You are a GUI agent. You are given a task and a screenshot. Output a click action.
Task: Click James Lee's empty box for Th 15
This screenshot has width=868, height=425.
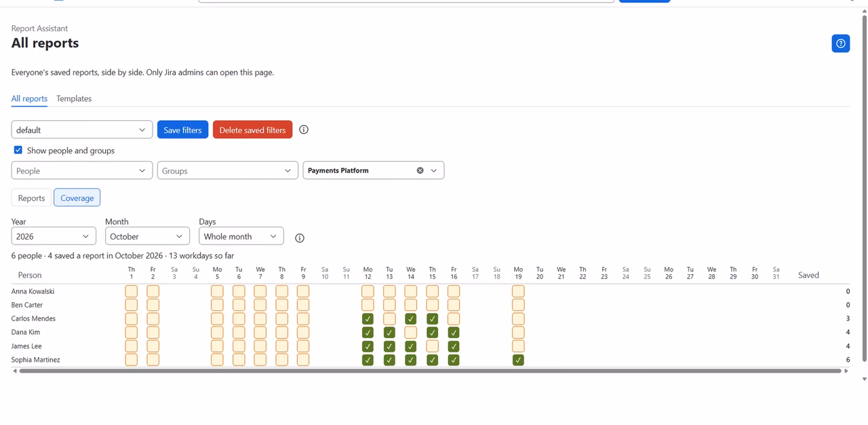point(433,346)
